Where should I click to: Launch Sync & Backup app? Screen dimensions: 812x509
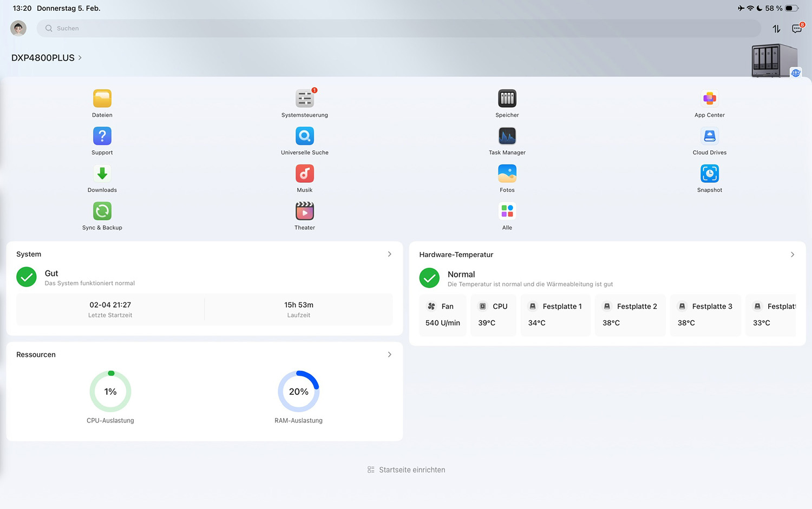click(x=102, y=211)
